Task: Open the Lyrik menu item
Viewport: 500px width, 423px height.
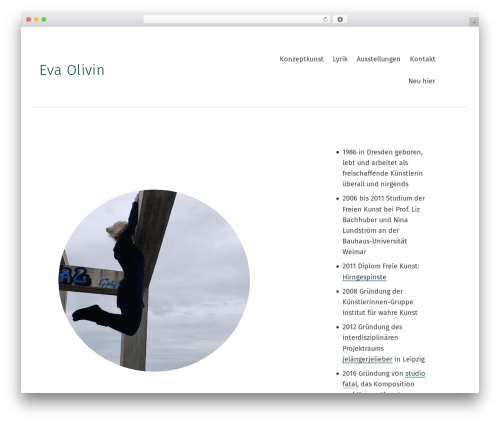Action: click(340, 59)
